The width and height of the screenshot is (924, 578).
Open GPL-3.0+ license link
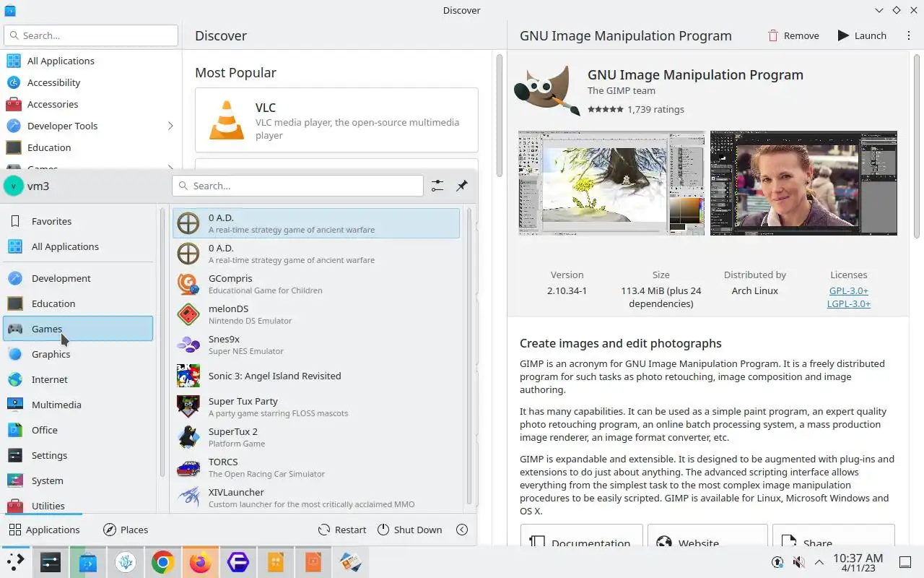(x=848, y=290)
